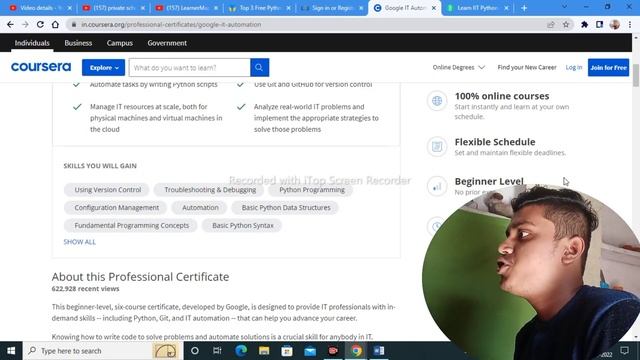Screen dimensions: 640x360
Task: Open File Explorer from the taskbar
Action: tap(264, 351)
